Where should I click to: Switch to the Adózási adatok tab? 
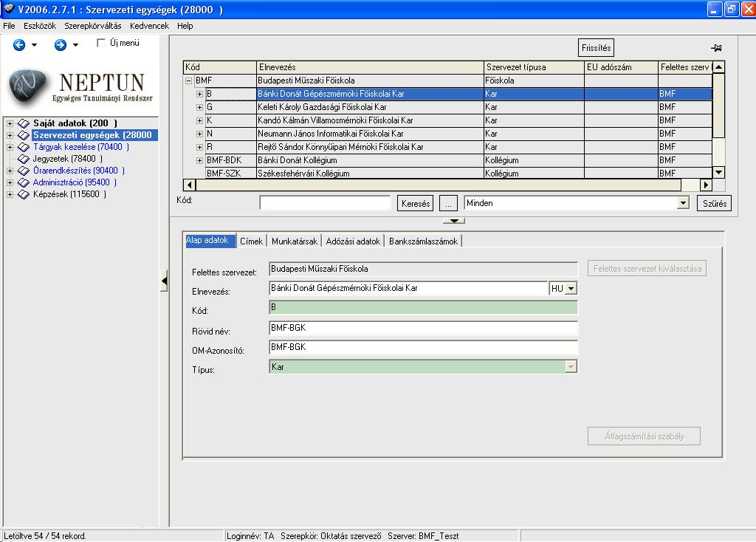[x=353, y=241]
